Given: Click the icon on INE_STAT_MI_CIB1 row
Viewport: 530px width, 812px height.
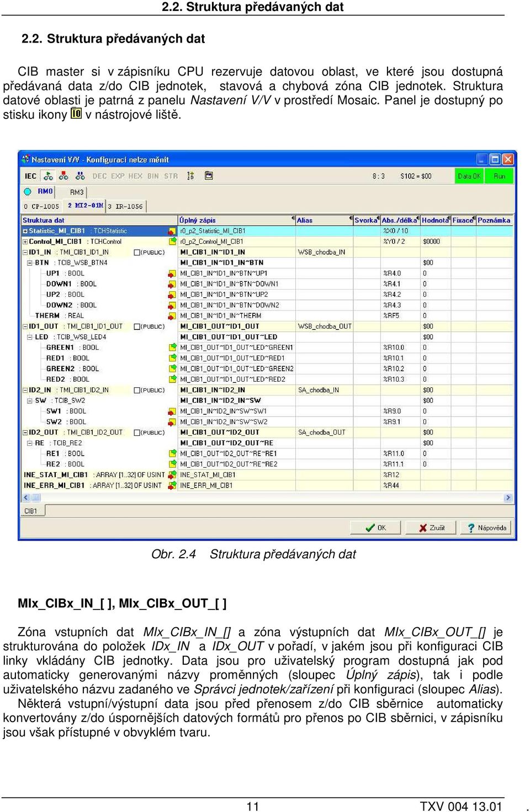Looking at the screenshot, I should click(172, 475).
